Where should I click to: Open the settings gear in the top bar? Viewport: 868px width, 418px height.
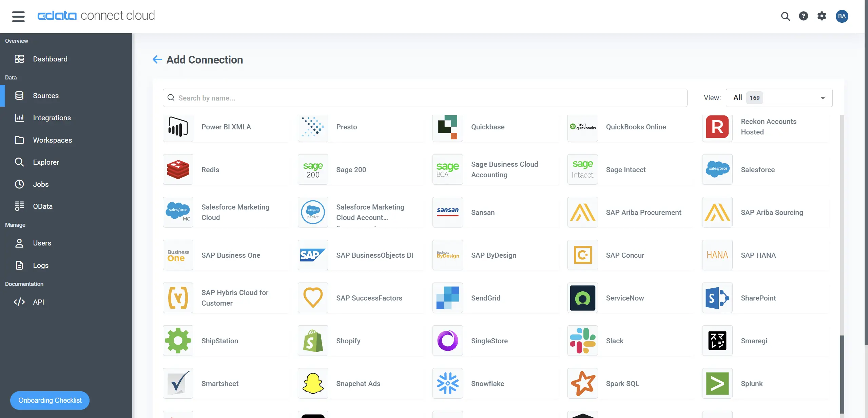[x=822, y=16]
